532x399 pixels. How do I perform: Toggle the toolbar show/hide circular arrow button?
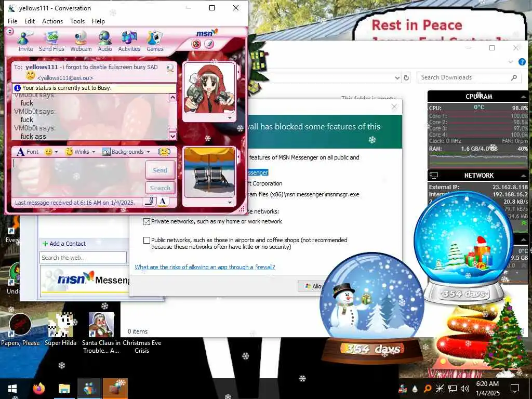(x=10, y=31)
